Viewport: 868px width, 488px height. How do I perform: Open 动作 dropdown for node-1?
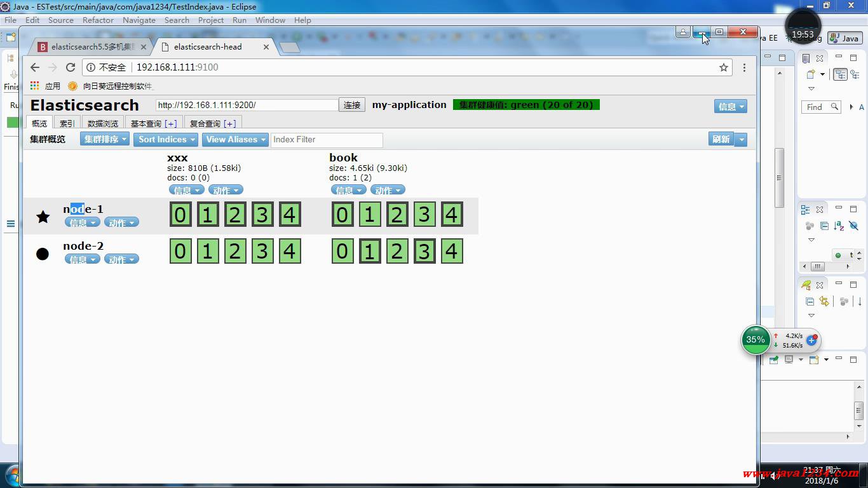tap(121, 222)
